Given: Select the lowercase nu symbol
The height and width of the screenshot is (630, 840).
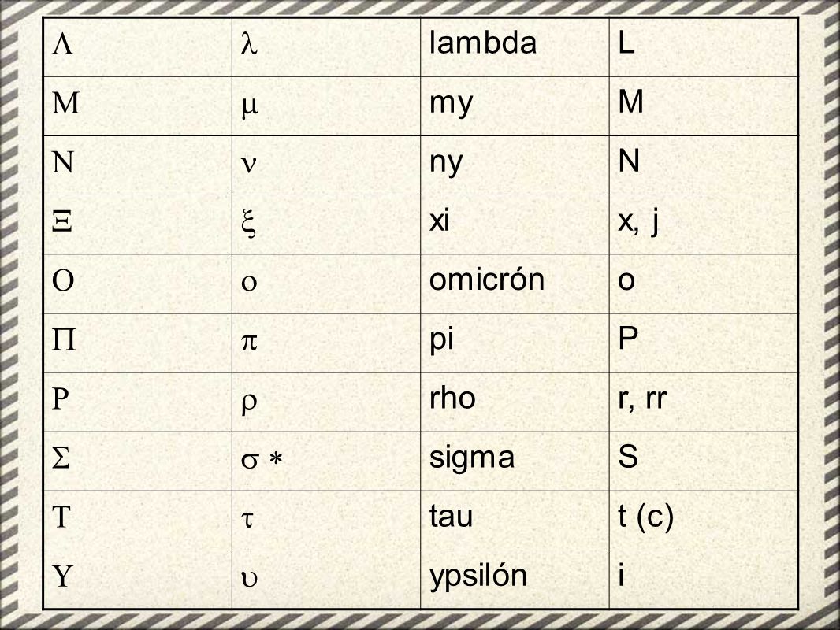Looking at the screenshot, I should coord(248,164).
